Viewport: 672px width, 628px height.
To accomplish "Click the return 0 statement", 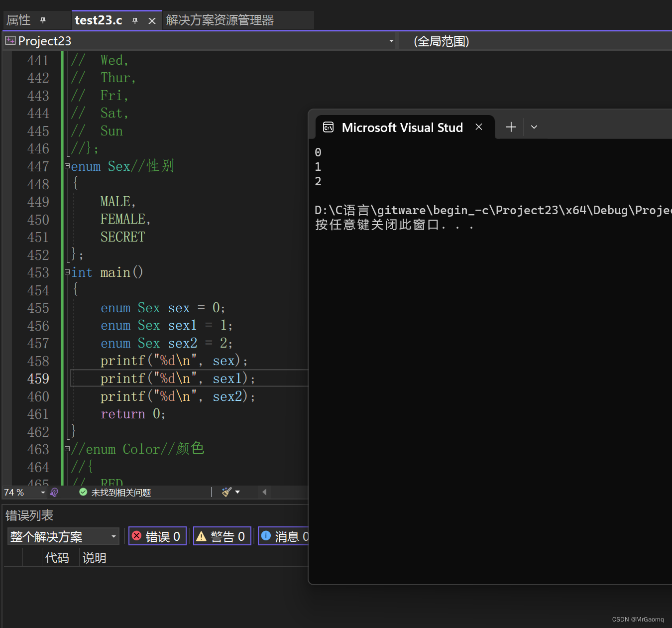I will coord(133,414).
